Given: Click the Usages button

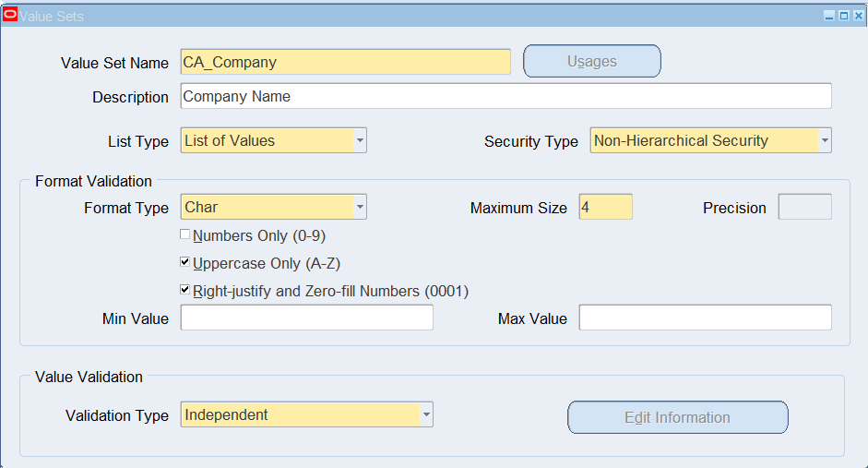Looking at the screenshot, I should click(x=592, y=61).
